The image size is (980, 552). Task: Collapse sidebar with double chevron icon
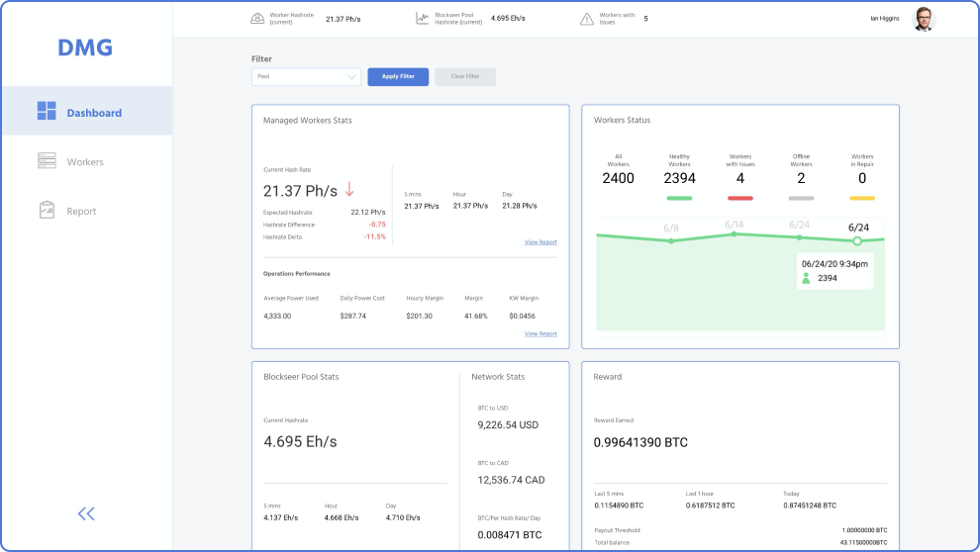[86, 512]
